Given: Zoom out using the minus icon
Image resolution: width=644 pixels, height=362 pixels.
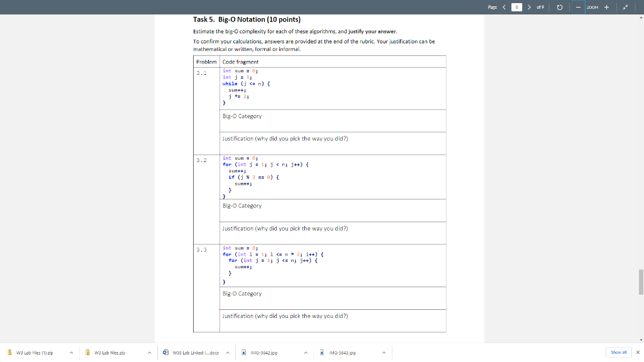Looking at the screenshot, I should pos(578,8).
